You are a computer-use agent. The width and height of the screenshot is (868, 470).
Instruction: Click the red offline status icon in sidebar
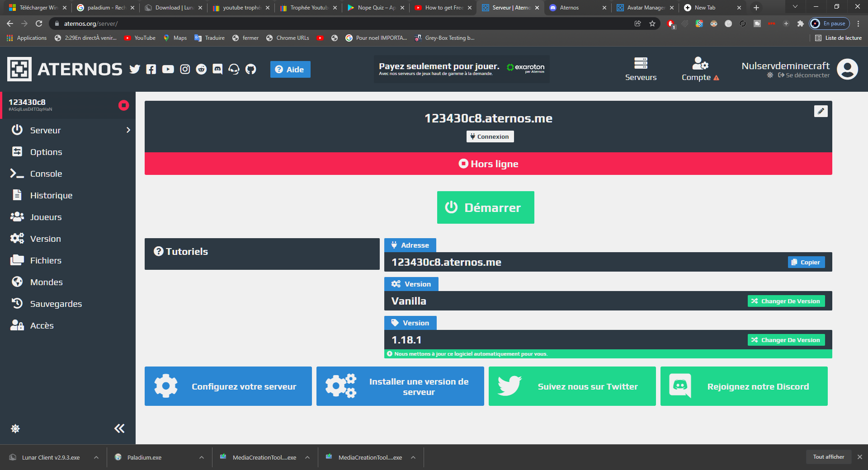point(123,105)
